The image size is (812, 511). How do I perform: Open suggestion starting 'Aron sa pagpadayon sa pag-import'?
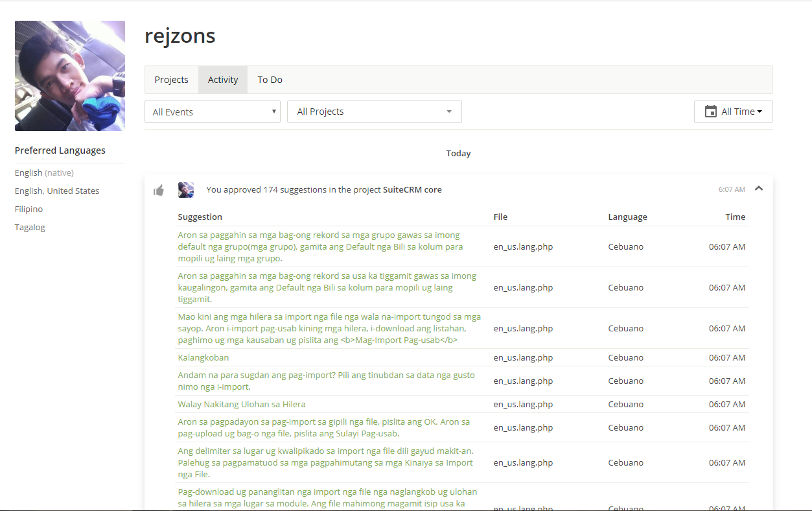point(324,427)
